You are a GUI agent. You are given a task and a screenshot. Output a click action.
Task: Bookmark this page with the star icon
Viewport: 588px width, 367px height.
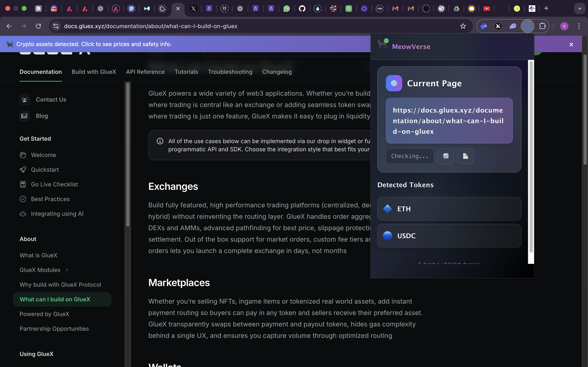(x=463, y=26)
